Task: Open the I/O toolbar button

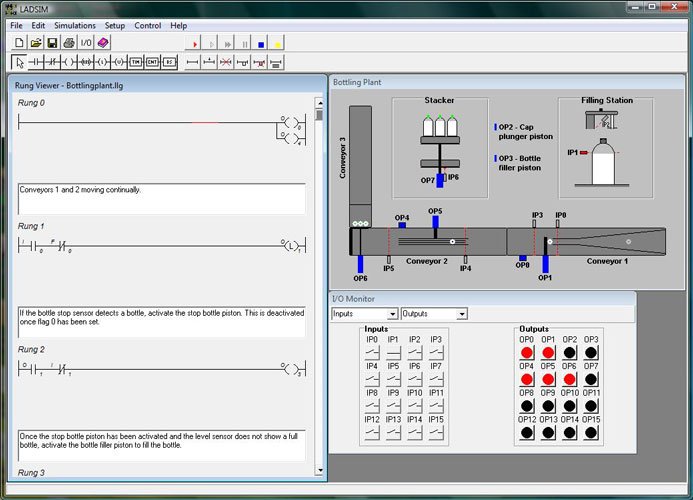Action: click(86, 43)
